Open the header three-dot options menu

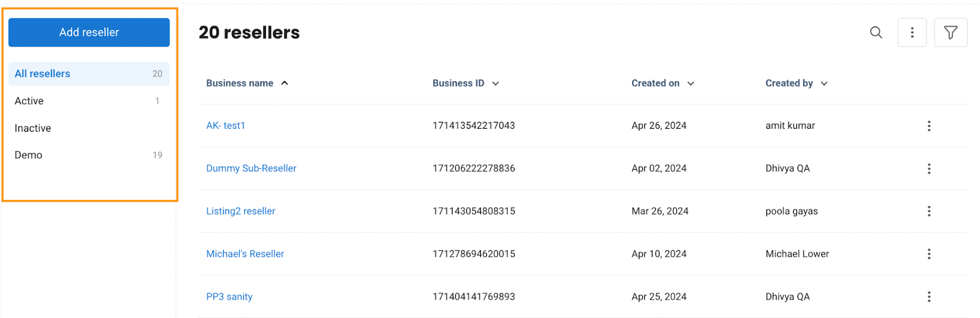pos(912,32)
